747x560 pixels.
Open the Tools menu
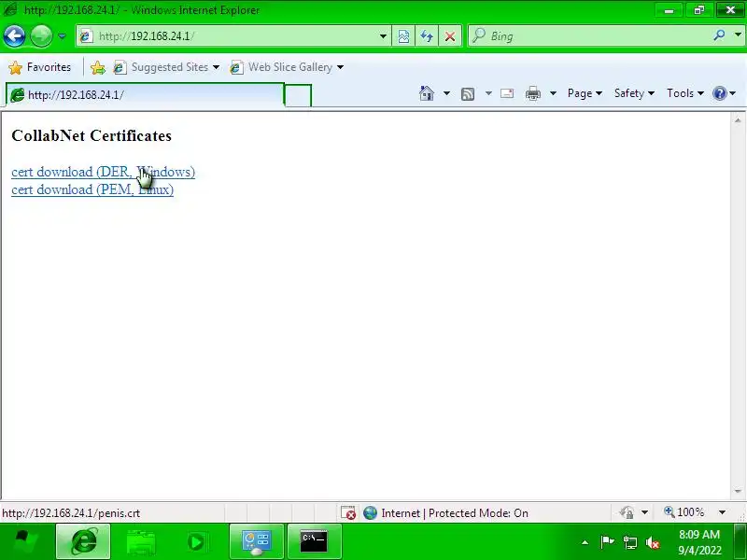point(685,93)
